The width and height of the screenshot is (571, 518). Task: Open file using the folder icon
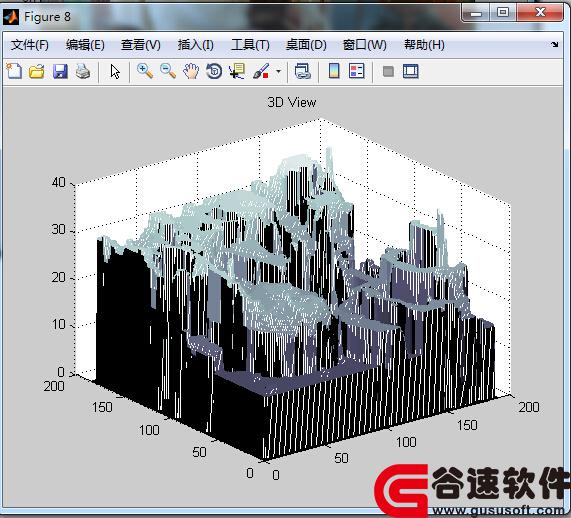coord(37,71)
